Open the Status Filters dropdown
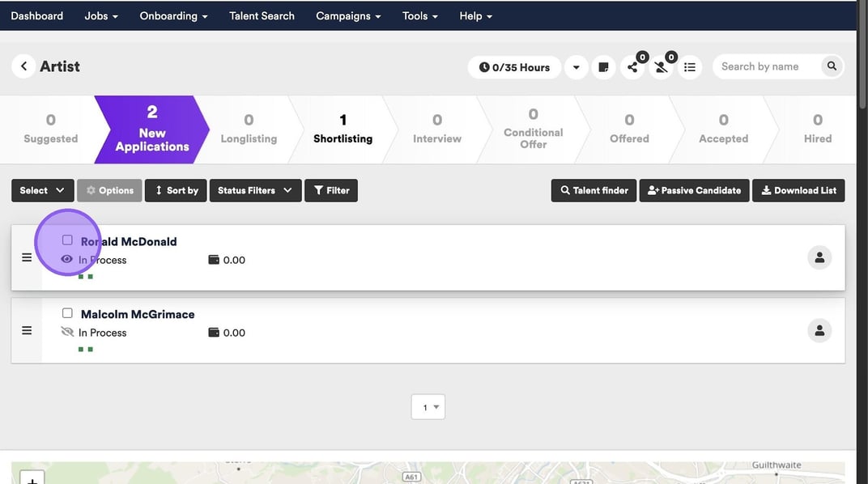The image size is (868, 484). click(x=255, y=190)
